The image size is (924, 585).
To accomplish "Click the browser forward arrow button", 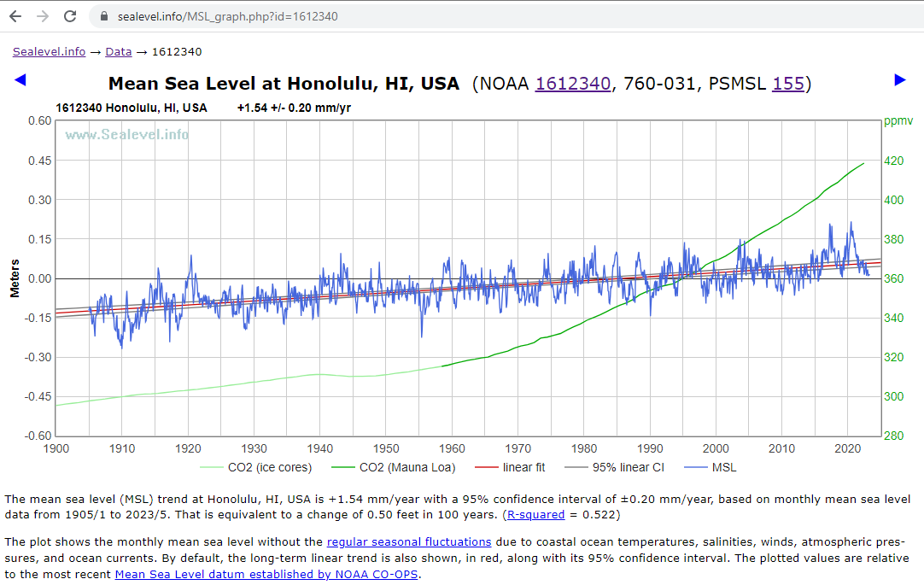I will pyautogui.click(x=42, y=16).
